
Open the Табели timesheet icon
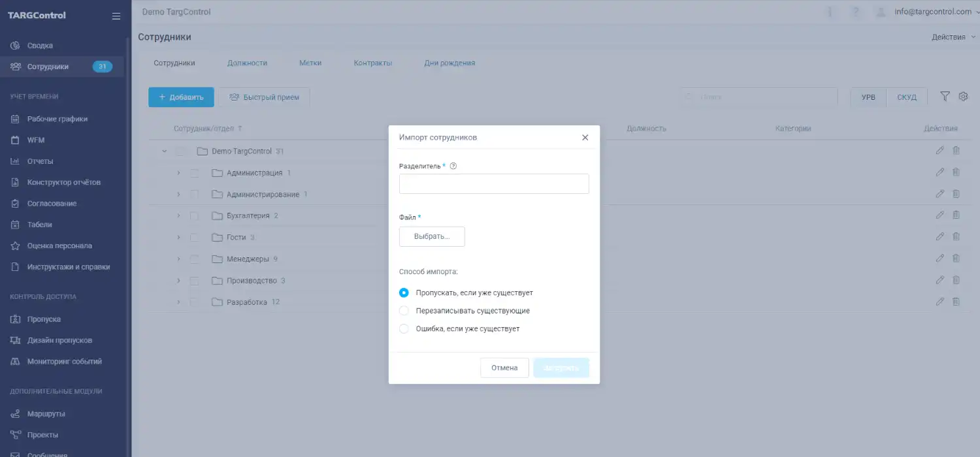tap(16, 225)
